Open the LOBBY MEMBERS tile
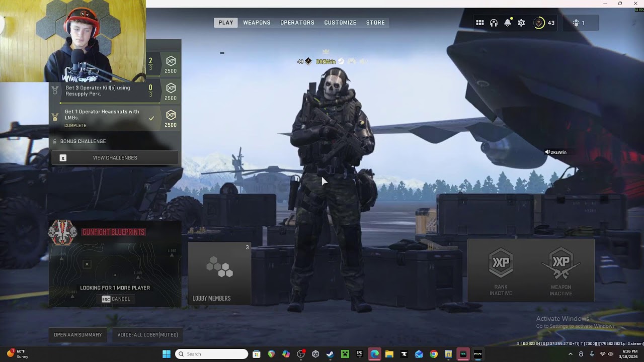This screenshot has height=362, width=644. (219, 274)
